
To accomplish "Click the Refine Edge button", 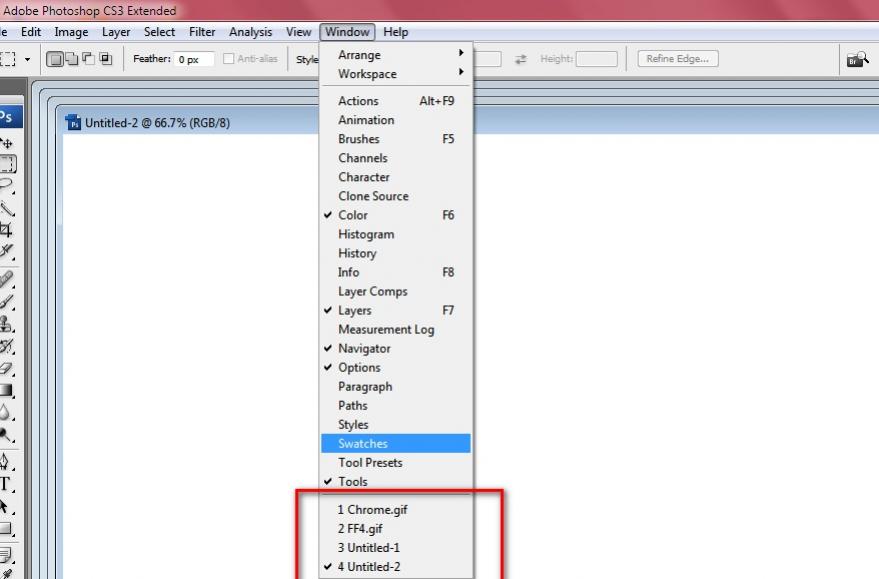I will coord(678,59).
